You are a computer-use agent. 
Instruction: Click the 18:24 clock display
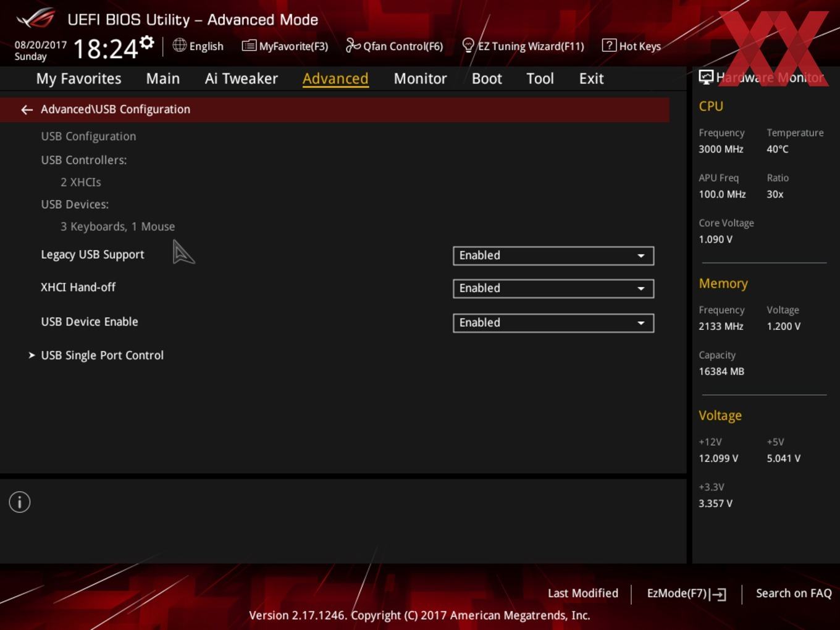pos(106,49)
